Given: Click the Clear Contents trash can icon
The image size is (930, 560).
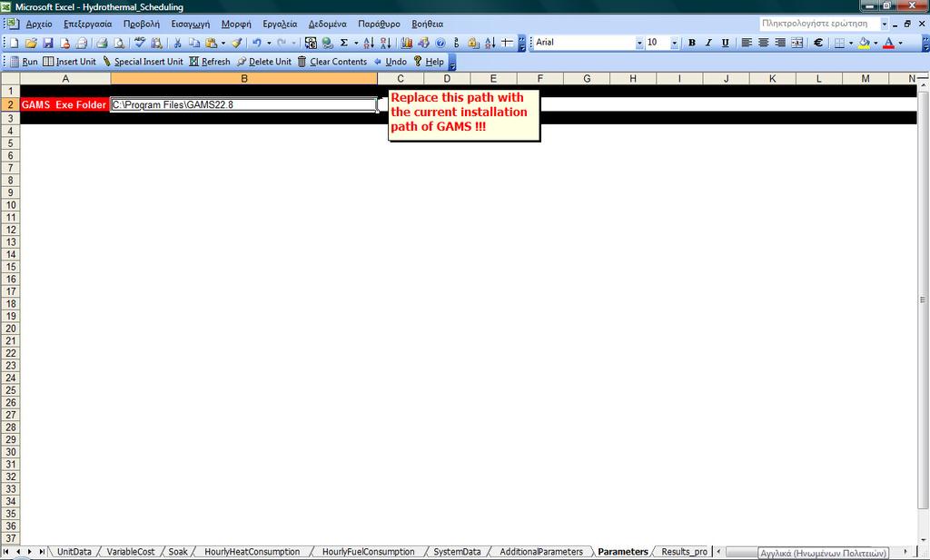Looking at the screenshot, I should [302, 62].
